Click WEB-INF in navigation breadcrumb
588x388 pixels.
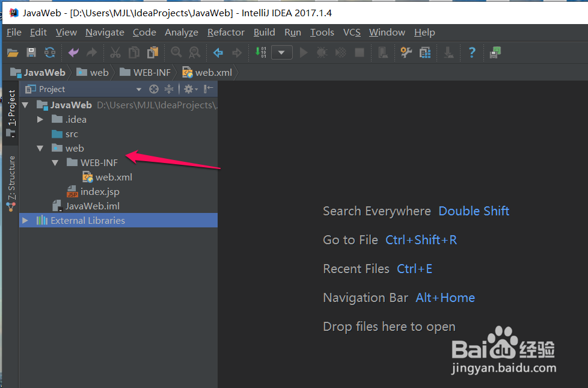click(145, 72)
